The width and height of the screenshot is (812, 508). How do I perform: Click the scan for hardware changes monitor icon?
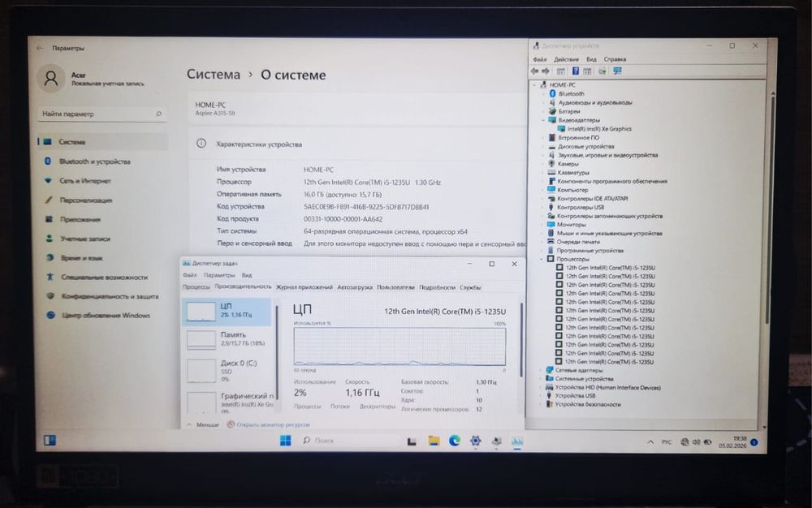pos(617,71)
